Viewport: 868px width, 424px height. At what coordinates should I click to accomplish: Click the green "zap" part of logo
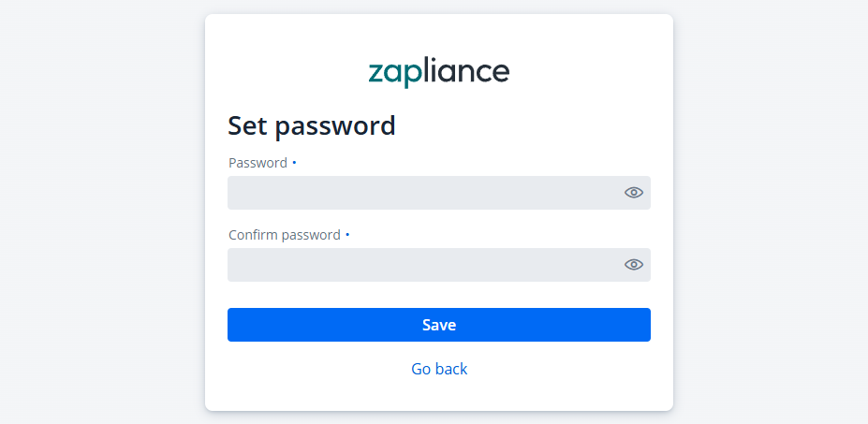[x=394, y=74]
